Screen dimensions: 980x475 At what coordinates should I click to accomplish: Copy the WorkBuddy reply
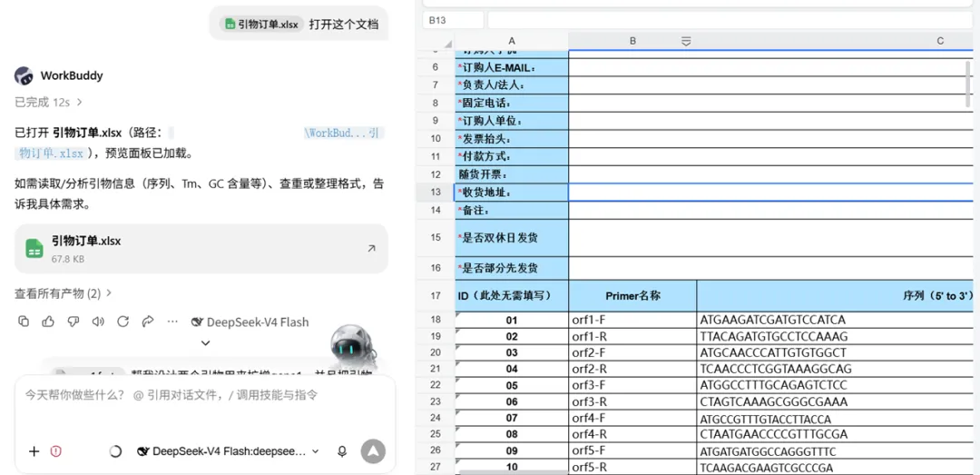point(24,322)
